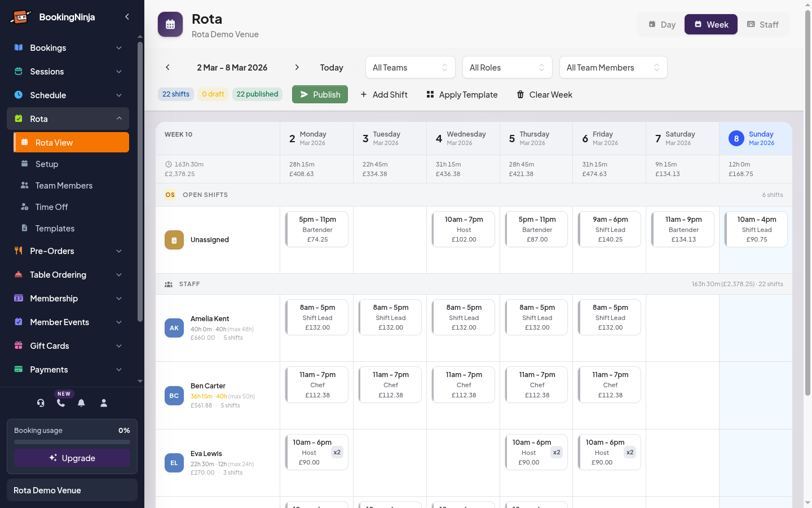This screenshot has width=812, height=508.
Task: Click the Payments card icon
Action: click(19, 369)
